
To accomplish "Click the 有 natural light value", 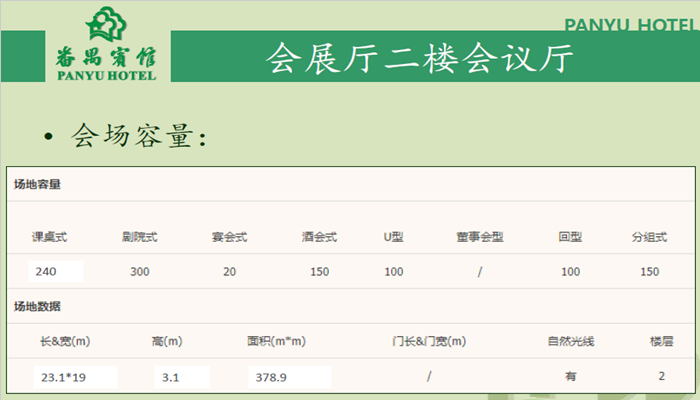I will click(x=571, y=377).
